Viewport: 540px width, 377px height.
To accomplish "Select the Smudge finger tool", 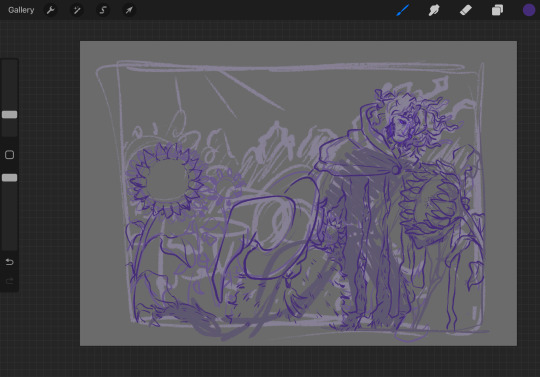I will (434, 10).
